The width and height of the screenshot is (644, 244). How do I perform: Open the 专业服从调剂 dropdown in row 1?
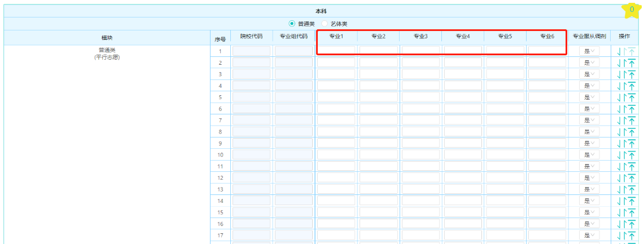pyautogui.click(x=589, y=51)
